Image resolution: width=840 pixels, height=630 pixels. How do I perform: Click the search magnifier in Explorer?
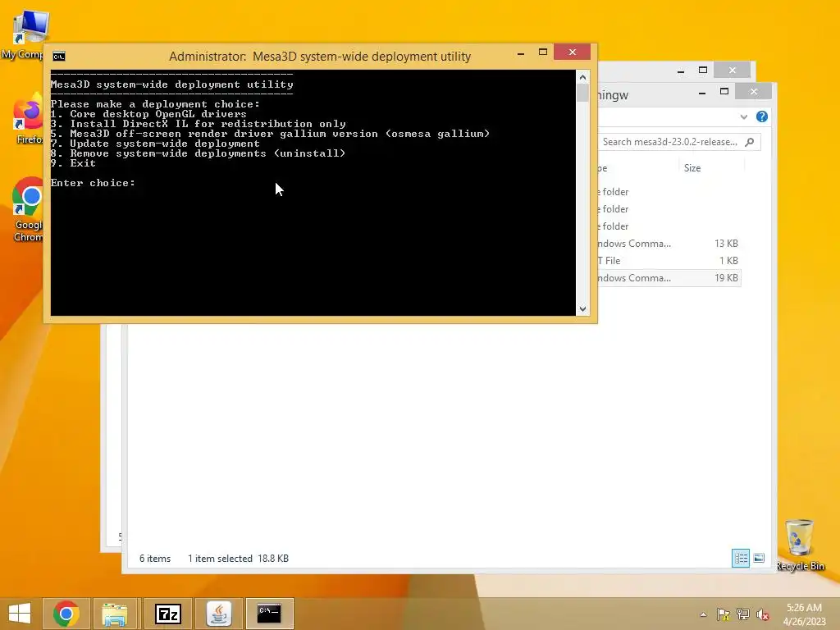pyautogui.click(x=750, y=142)
